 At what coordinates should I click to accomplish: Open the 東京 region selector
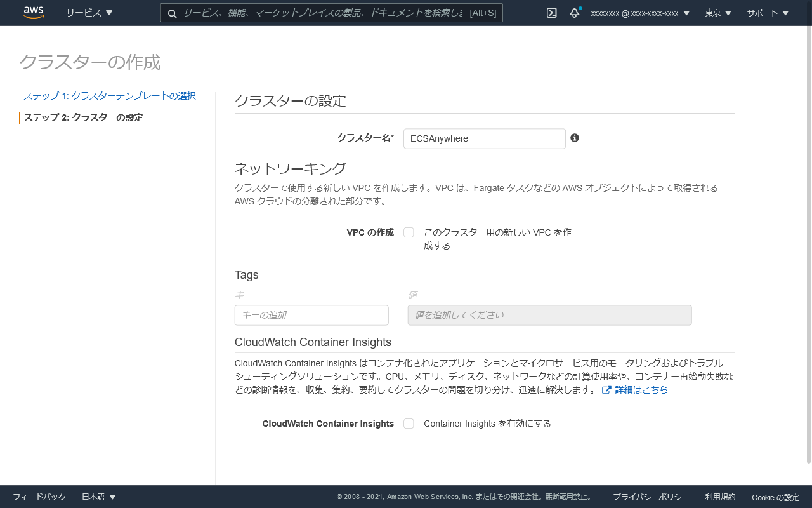coord(718,13)
